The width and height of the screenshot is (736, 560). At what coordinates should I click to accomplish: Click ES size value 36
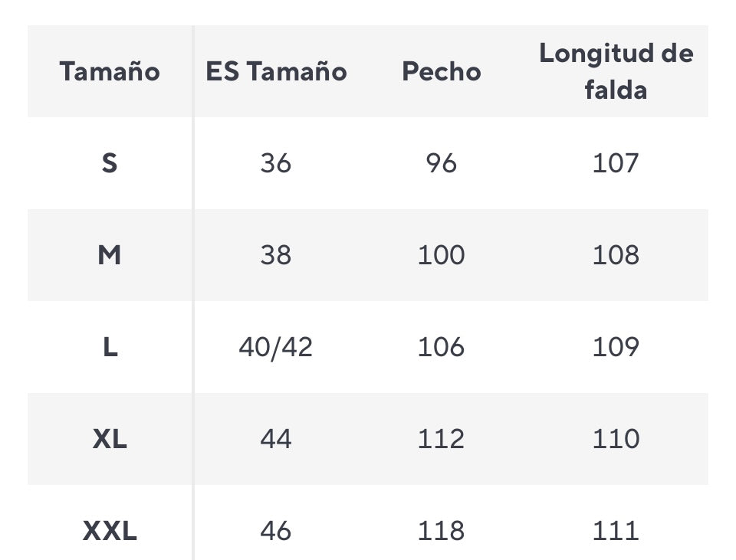pos(276,162)
